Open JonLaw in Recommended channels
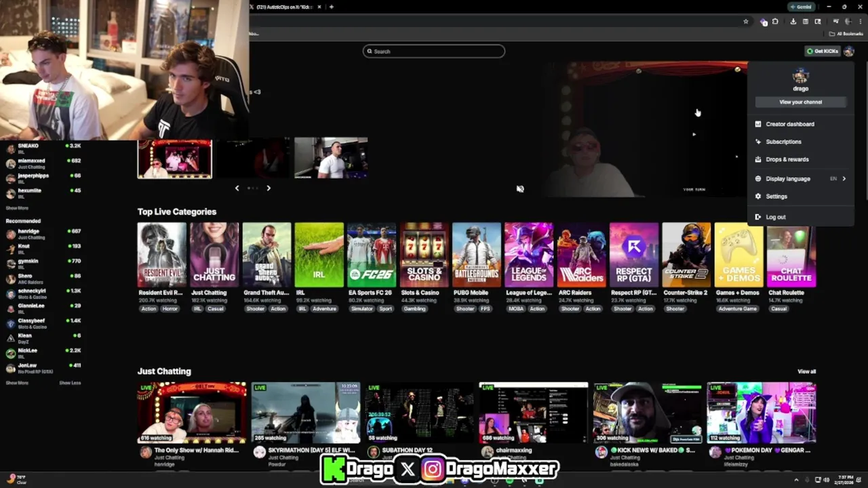 coord(43,368)
